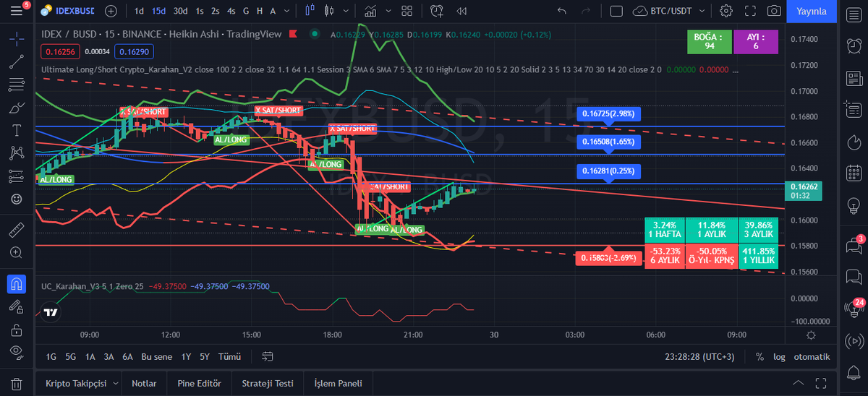
Task: Click the bars chart style icon
Action: [311, 11]
